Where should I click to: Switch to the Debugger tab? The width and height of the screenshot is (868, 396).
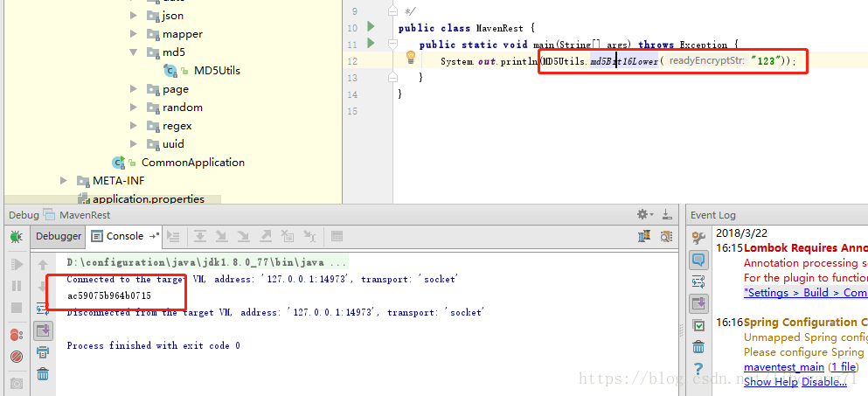click(x=58, y=237)
